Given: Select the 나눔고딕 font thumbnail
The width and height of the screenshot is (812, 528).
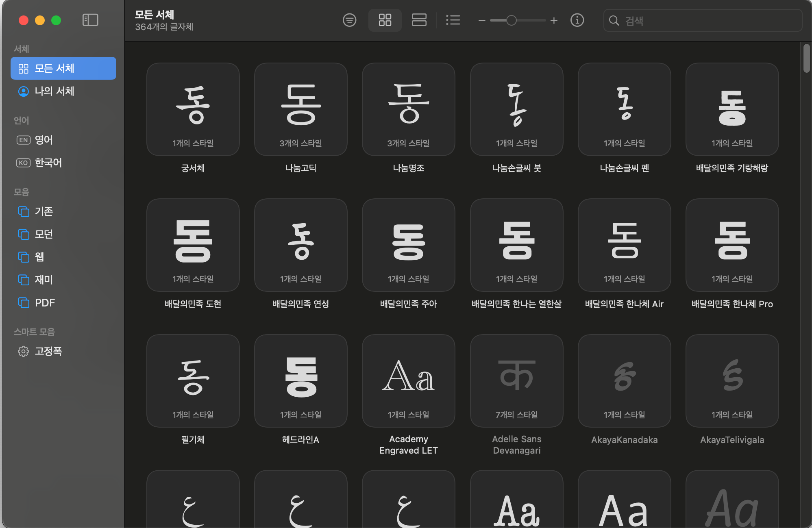Looking at the screenshot, I should (300, 109).
